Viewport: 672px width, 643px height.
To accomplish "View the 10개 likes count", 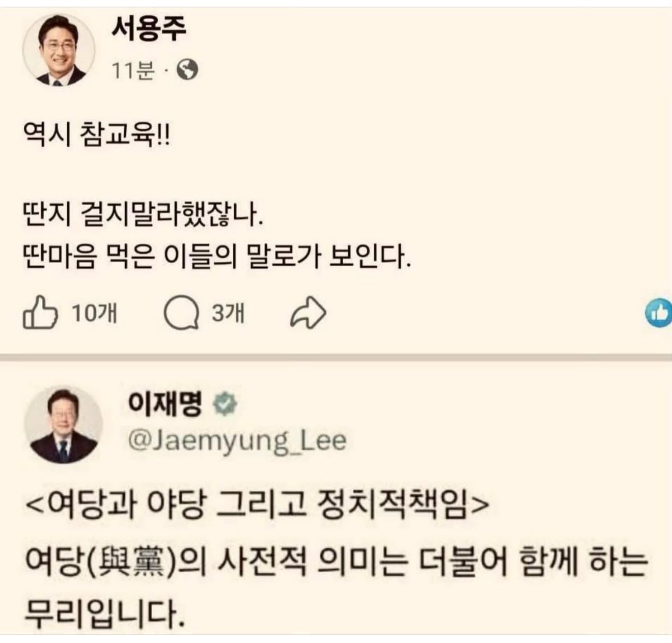I will [94, 313].
